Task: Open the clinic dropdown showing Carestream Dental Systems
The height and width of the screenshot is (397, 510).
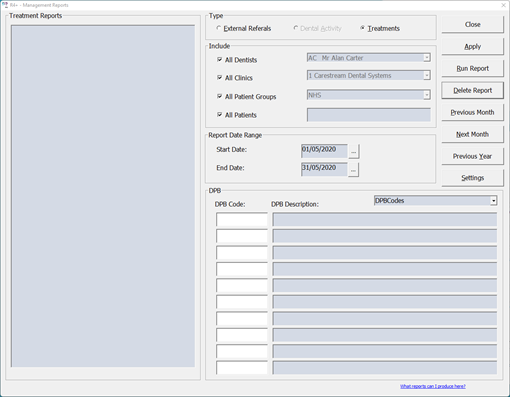Action: (427, 76)
